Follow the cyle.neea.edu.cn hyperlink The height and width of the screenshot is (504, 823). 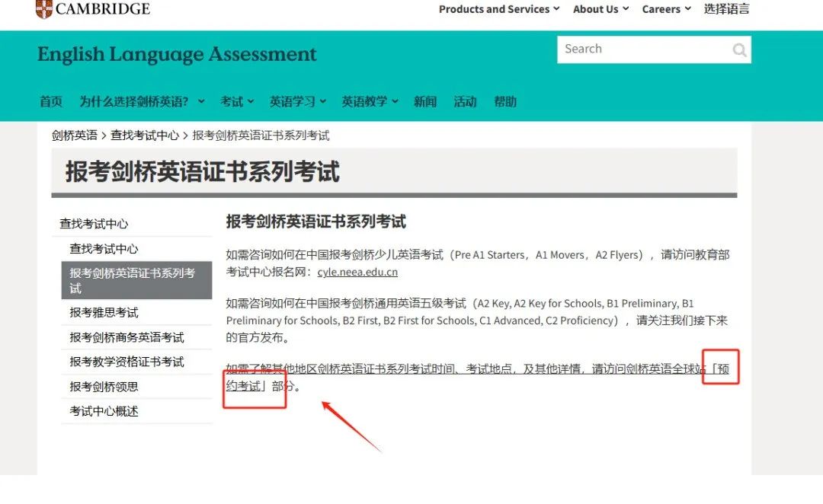tap(357, 273)
